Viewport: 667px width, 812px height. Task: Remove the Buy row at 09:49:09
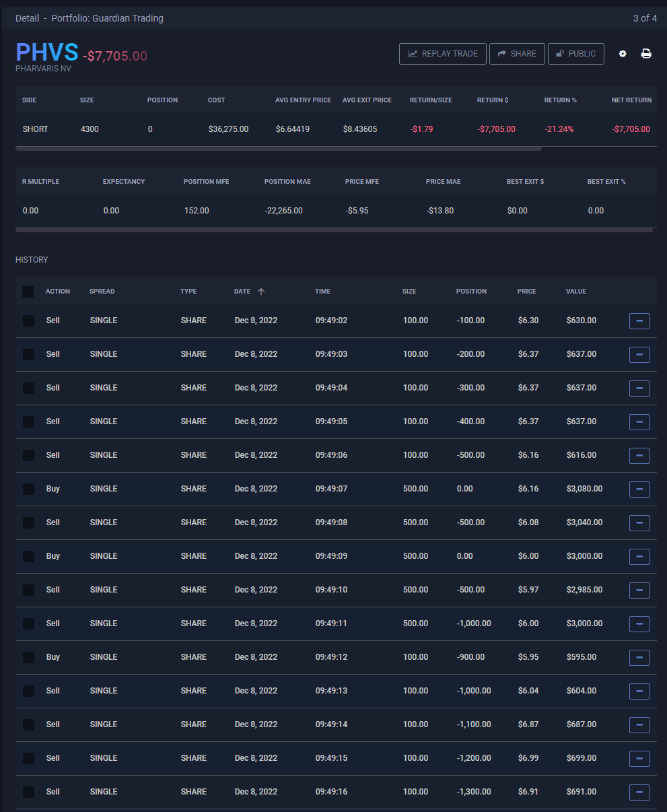click(639, 557)
